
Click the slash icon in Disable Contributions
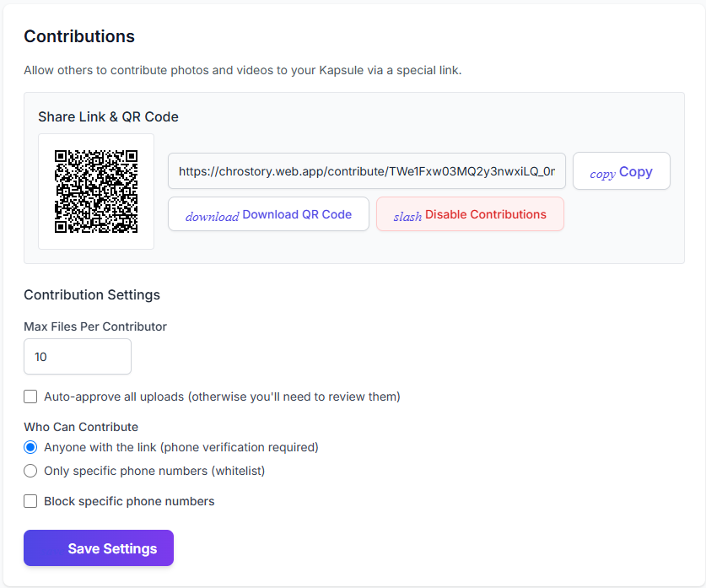pos(407,217)
